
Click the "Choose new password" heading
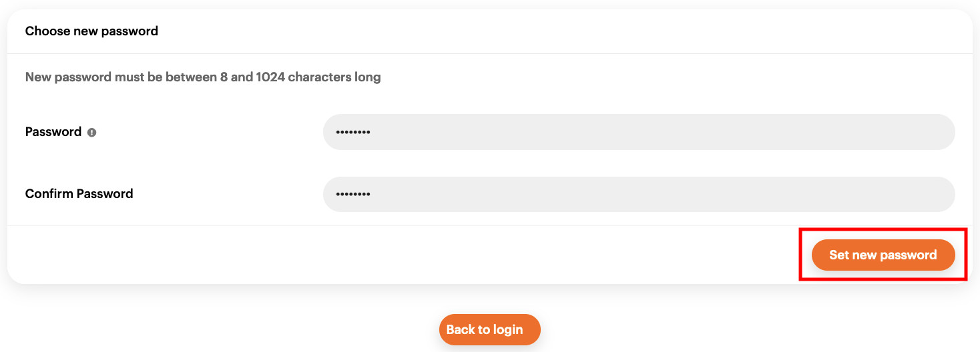click(91, 31)
